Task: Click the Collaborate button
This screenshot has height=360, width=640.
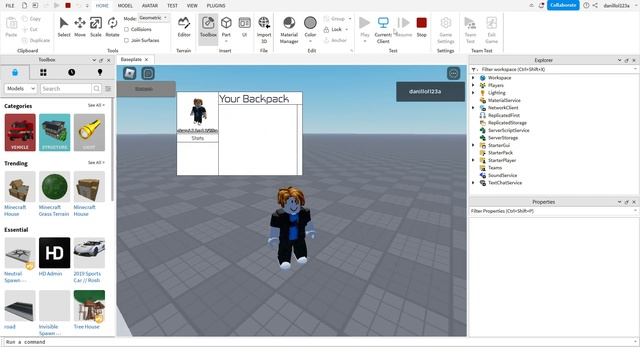Action: [563, 5]
